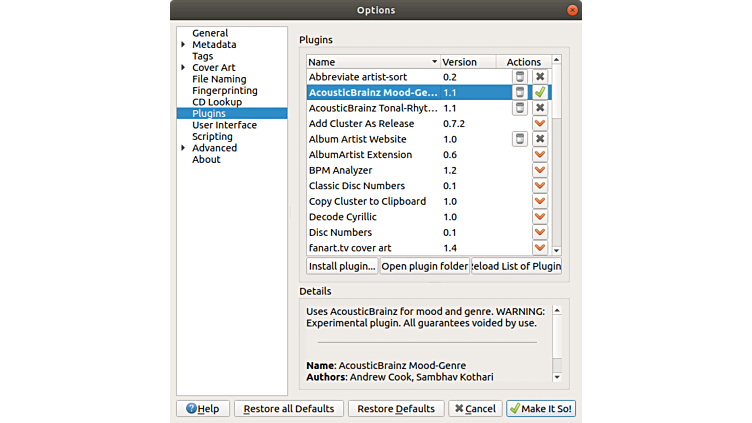This screenshot has height=423, width=752.
Task: Sort plugins by the Name column header
Action: [370, 62]
